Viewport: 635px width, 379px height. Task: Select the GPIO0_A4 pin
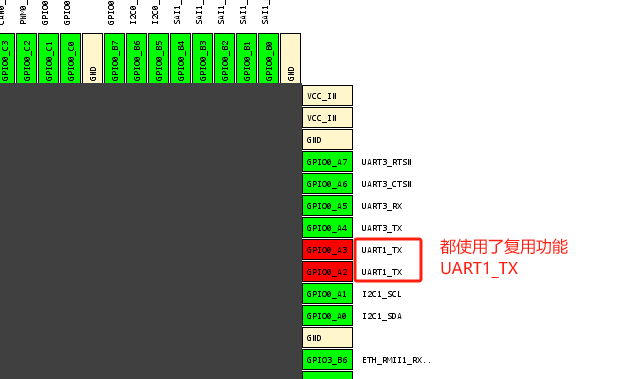[327, 228]
